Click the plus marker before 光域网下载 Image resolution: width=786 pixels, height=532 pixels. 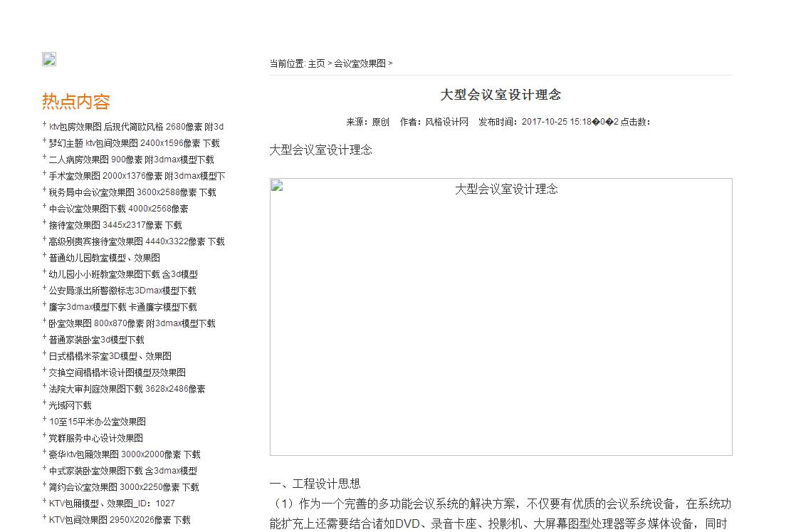click(x=43, y=402)
